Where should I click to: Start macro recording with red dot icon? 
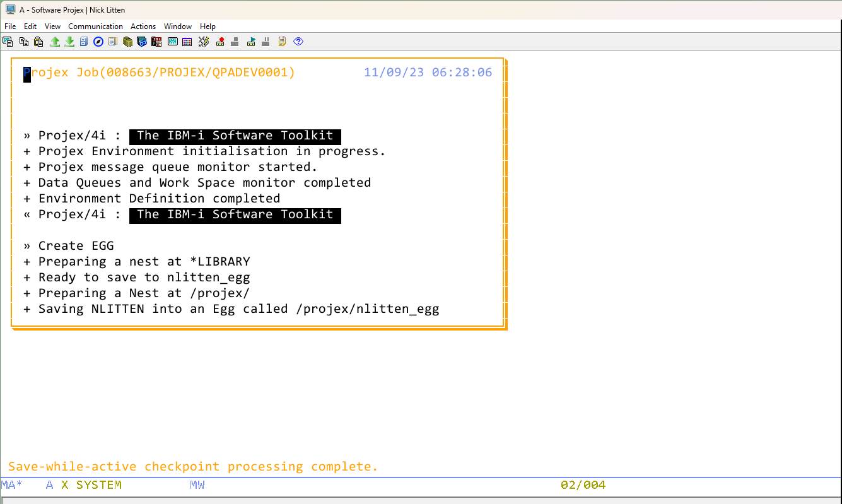(220, 42)
